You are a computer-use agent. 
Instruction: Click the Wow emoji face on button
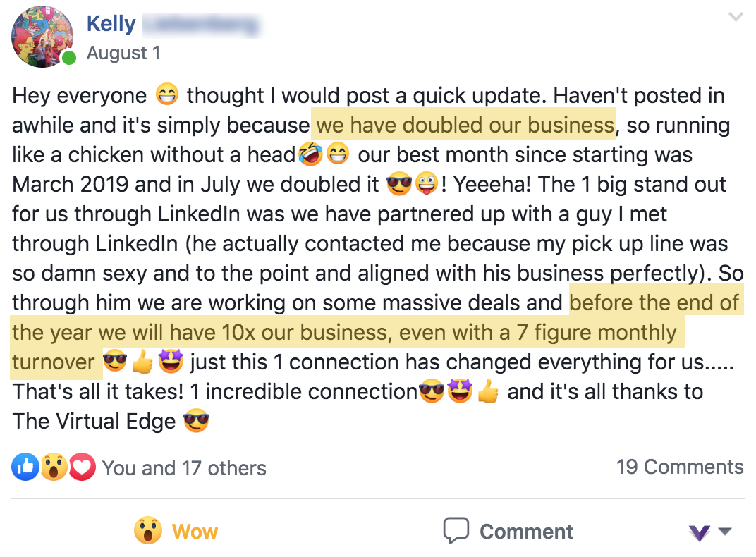coord(148,531)
